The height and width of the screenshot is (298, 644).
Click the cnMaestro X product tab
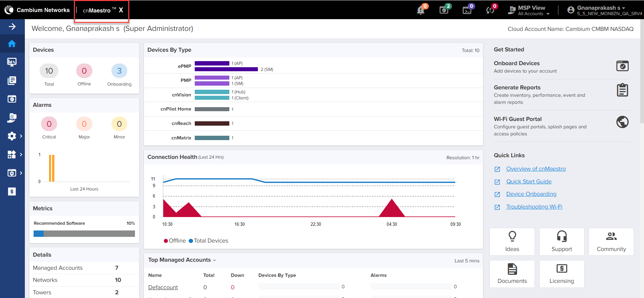point(102,10)
